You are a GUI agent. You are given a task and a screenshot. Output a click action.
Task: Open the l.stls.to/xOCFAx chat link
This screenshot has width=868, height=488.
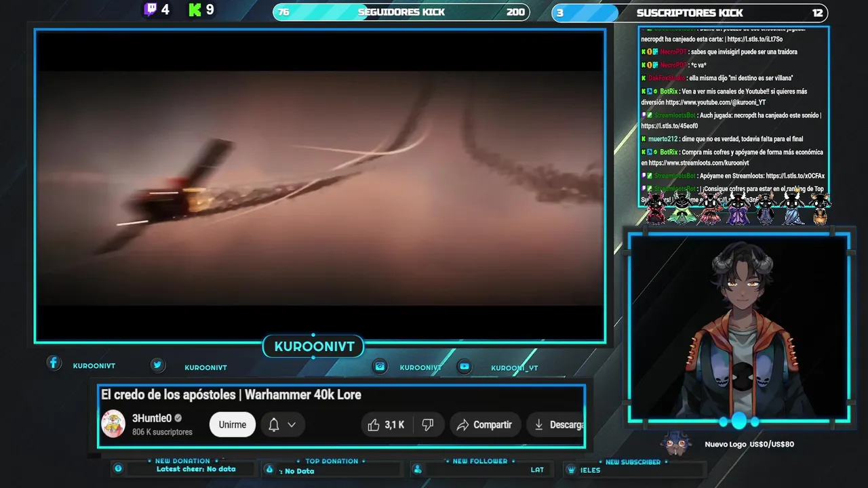click(x=795, y=176)
